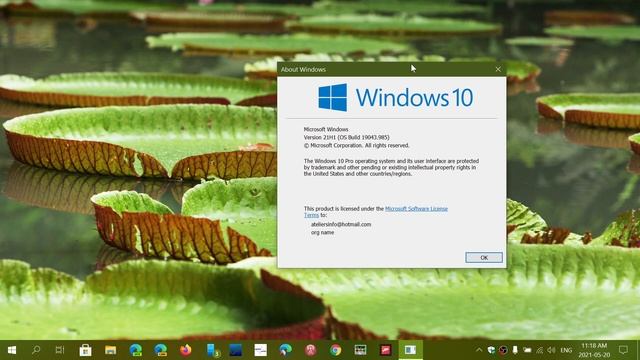The image size is (640, 360).
Task: Click the 'Version 21H1 (OS Build 19043.985)' text
Action: [347, 137]
